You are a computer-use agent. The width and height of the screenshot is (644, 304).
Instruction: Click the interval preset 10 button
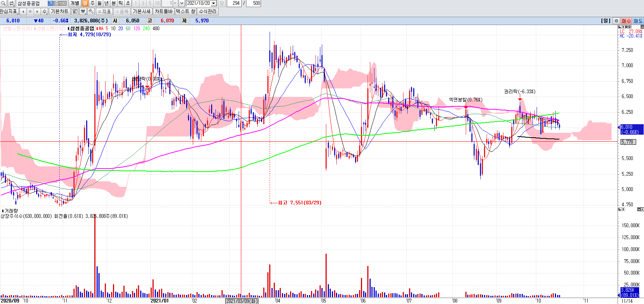tap(157, 3)
